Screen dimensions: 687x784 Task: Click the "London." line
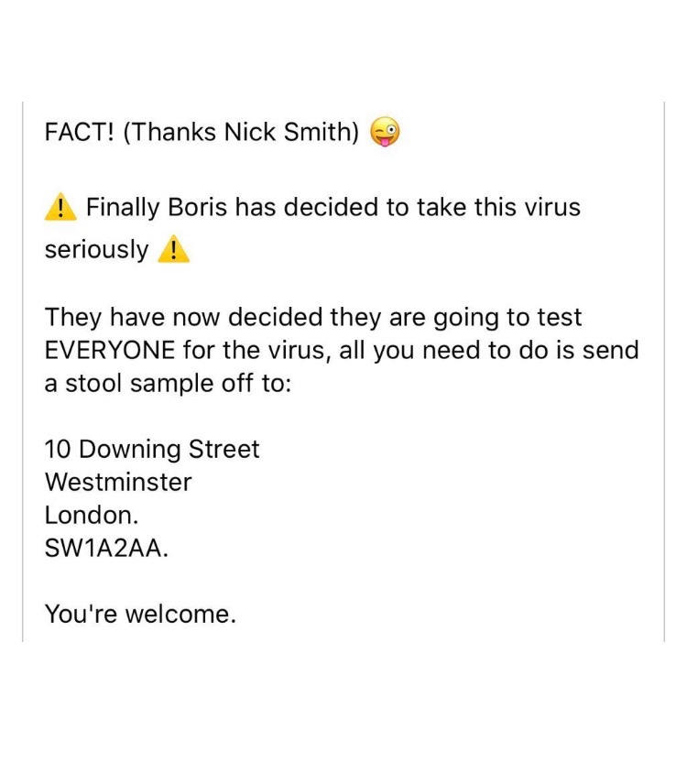click(91, 515)
